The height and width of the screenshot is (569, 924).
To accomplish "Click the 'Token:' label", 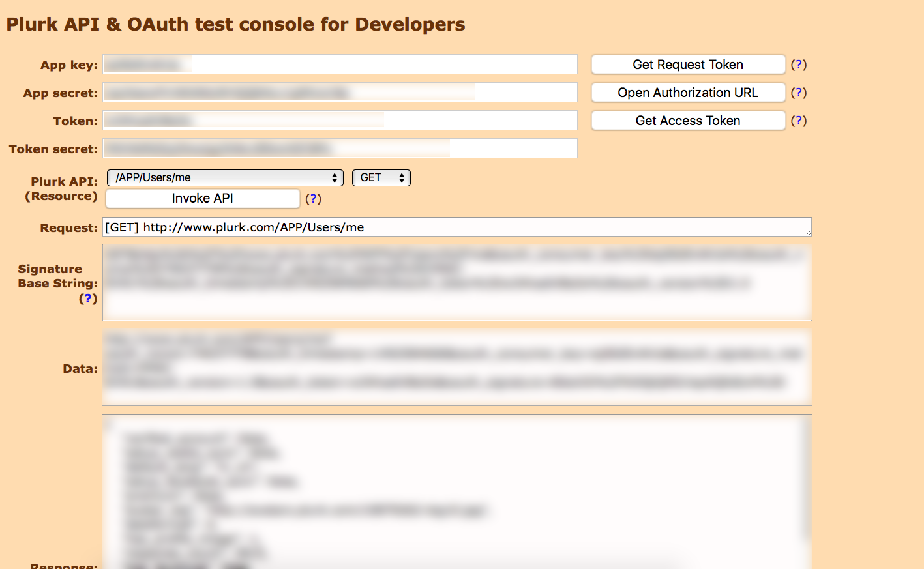I will click(x=76, y=121).
